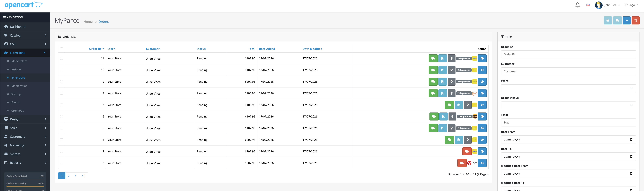
Task: Click green truck button for order 10
Action: tap(433, 70)
